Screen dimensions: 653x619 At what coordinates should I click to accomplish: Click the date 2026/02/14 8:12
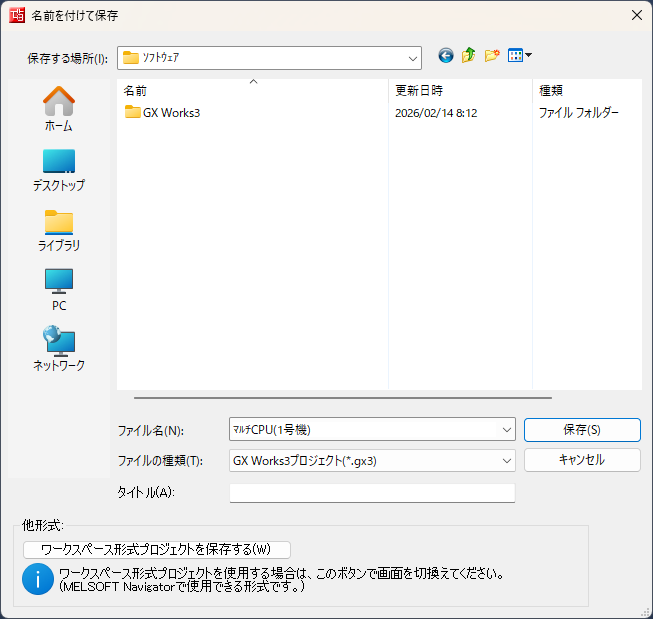pyautogui.click(x=436, y=113)
